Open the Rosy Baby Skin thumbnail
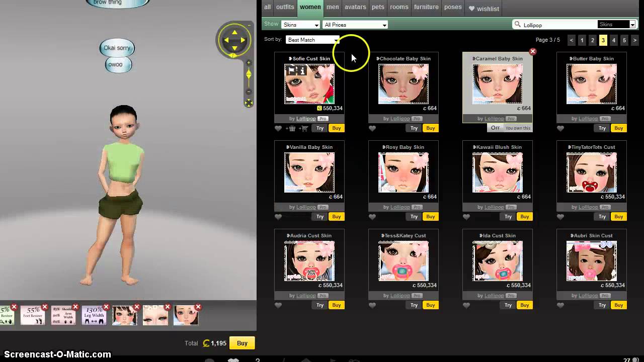This screenshot has width=644, height=362. click(x=404, y=172)
